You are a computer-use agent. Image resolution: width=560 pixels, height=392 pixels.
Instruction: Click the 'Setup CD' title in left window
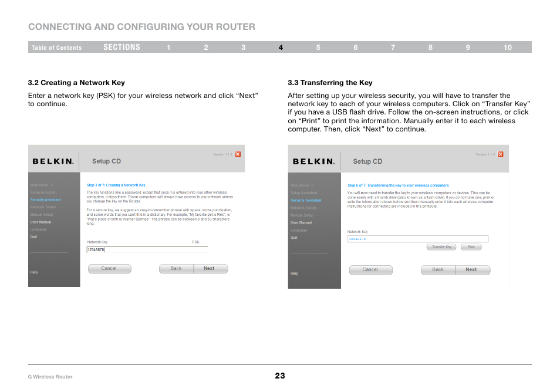[106, 161]
